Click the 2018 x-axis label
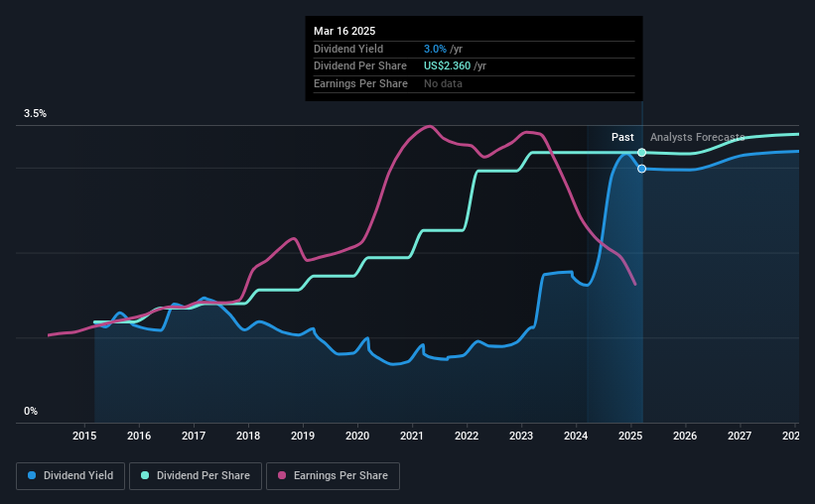 click(248, 436)
